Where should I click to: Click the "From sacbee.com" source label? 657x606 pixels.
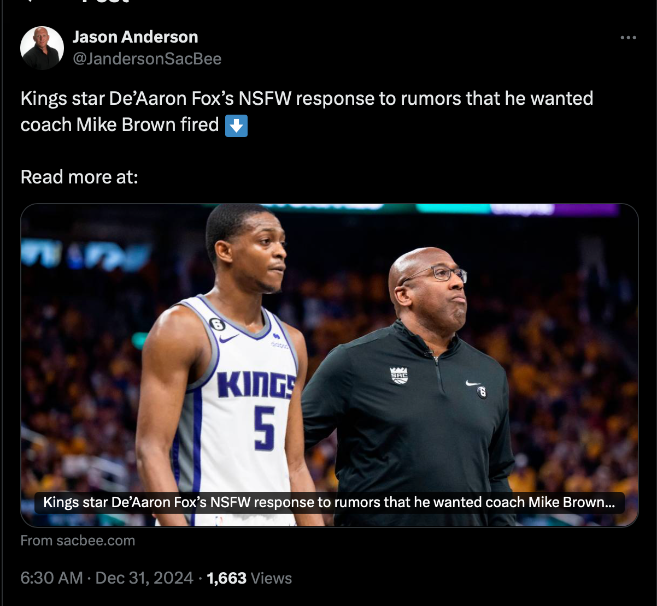pyautogui.click(x=77, y=540)
